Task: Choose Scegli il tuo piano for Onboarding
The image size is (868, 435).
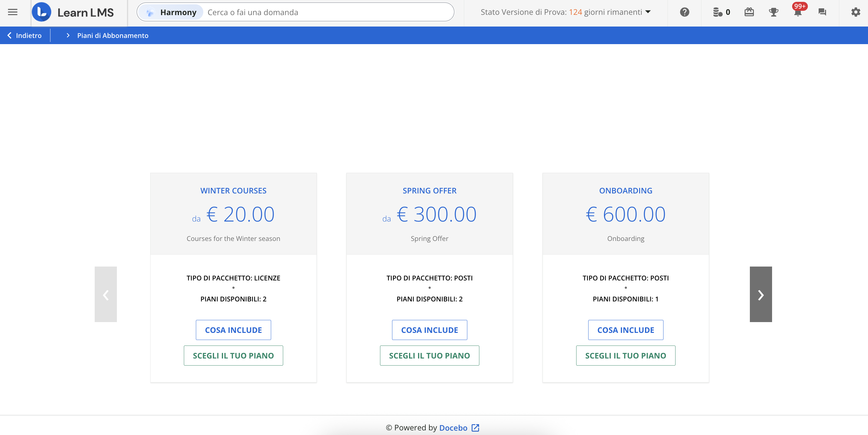Action: tap(625, 355)
